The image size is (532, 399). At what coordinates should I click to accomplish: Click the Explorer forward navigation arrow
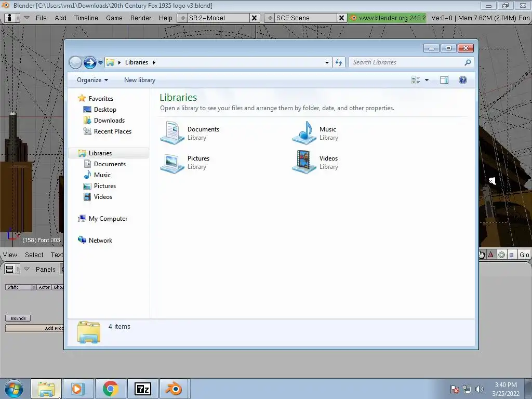90,62
